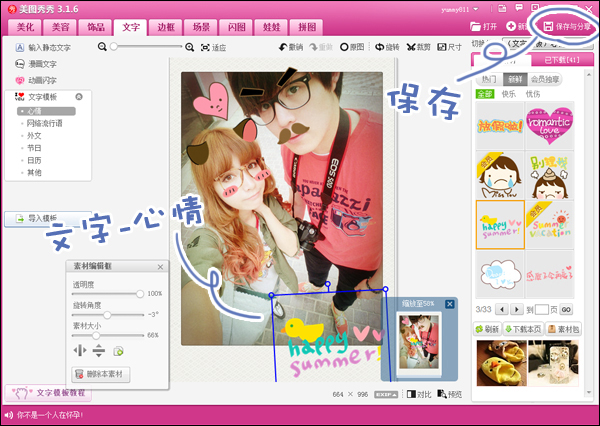This screenshot has width=600, height=426.
Task: Select the 新鲜 filter
Action: point(515,79)
